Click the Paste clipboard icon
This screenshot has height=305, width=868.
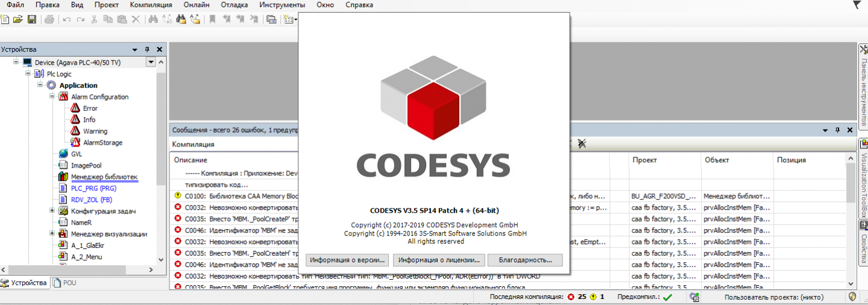(x=122, y=19)
